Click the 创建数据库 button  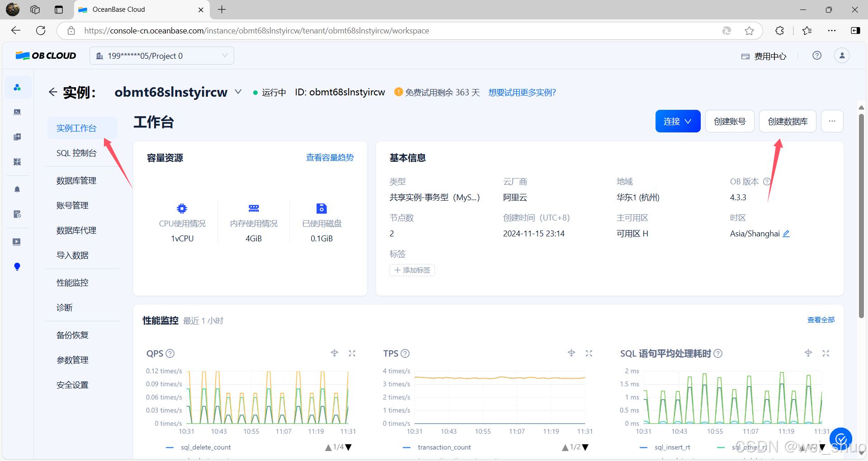pos(787,122)
